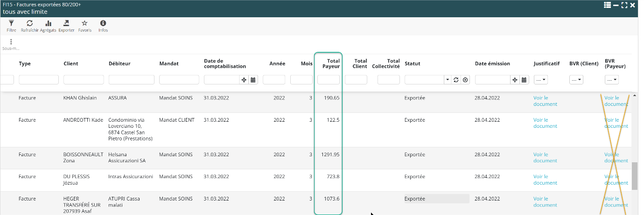The width and height of the screenshot is (644, 215).
Task: Open the BVR (Payeur) filter dropdown
Action: [x=611, y=80]
